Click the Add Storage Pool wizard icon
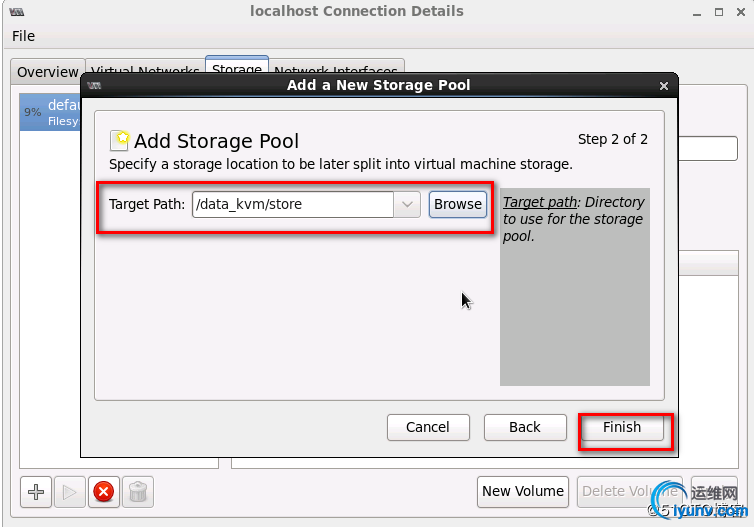 point(119,140)
